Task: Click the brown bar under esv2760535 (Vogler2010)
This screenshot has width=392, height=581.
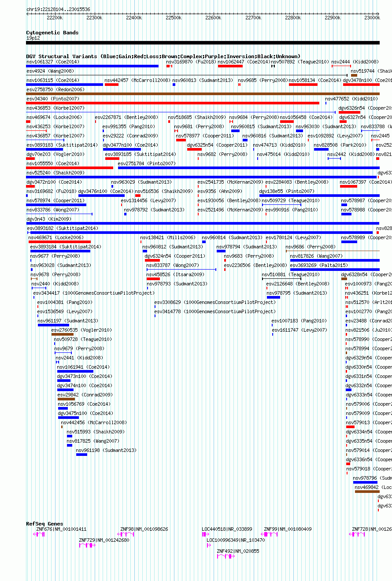Action: (63, 334)
